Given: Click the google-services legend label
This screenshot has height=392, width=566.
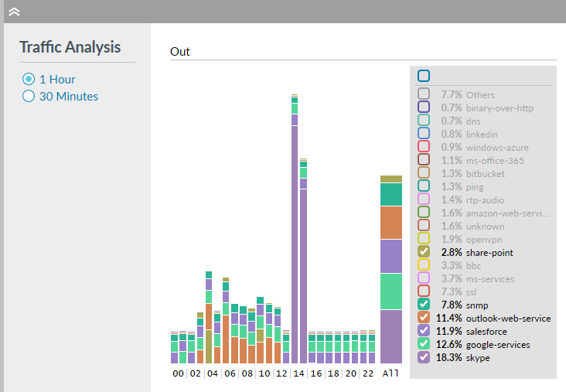Looking at the screenshot, I should pyautogui.click(x=498, y=344).
